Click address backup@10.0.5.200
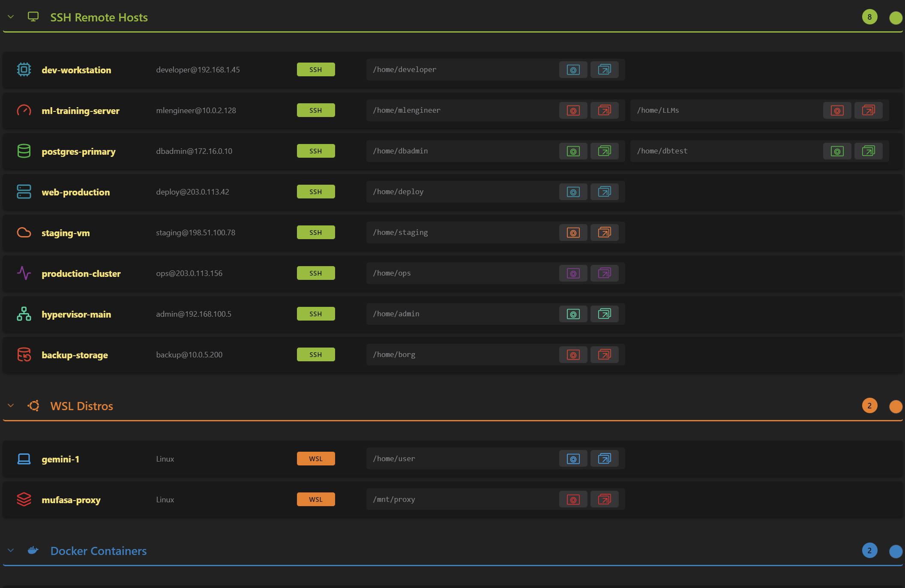Image resolution: width=905 pixels, height=588 pixels. (x=189, y=354)
